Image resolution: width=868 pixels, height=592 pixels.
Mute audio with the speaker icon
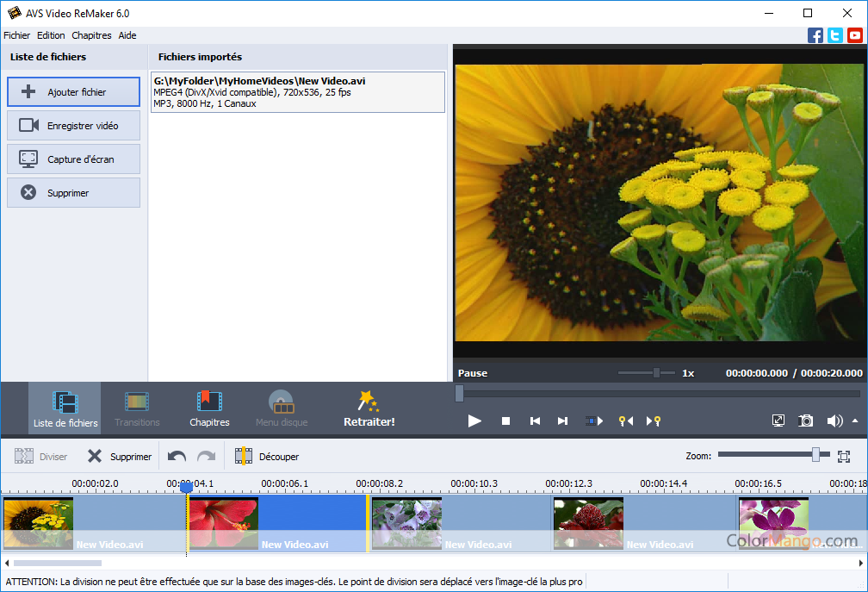pyautogui.click(x=834, y=421)
